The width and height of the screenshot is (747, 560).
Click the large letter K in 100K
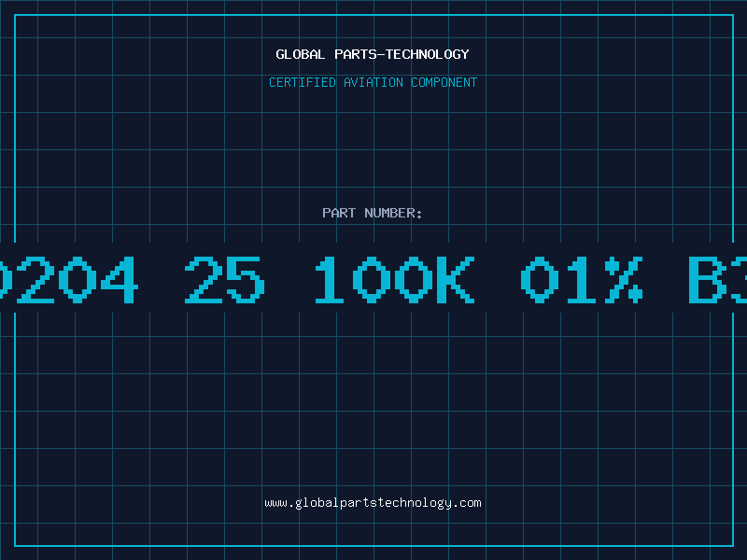[x=456, y=280]
